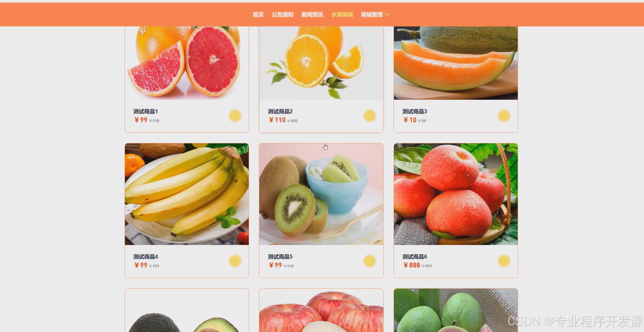This screenshot has width=644, height=332.
Task: Click the yellow circle icon on 测试商品5
Action: (369, 261)
